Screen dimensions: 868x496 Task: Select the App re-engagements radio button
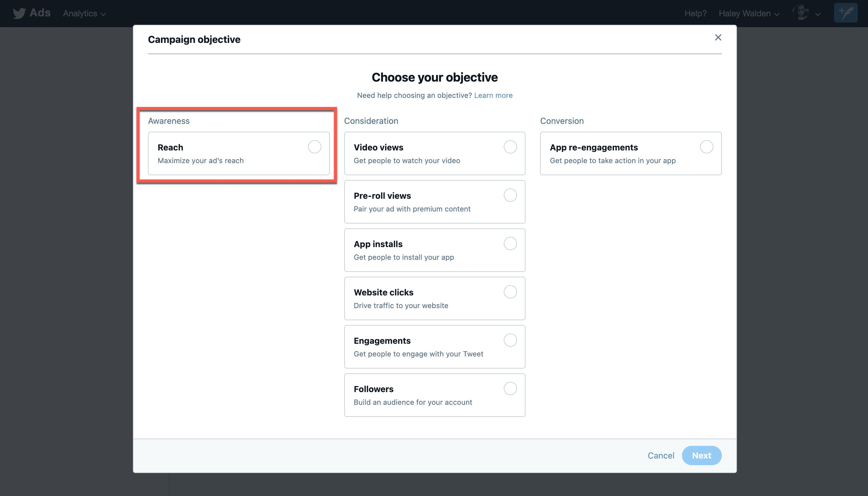[706, 147]
